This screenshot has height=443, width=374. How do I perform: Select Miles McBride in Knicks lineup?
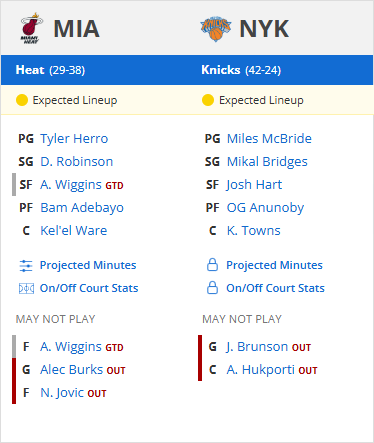pyautogui.click(x=269, y=139)
